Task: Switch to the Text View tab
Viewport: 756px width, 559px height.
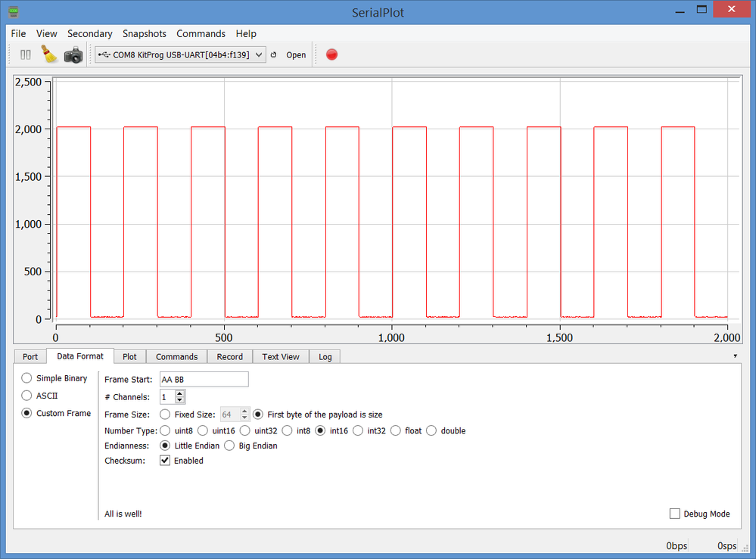Action: (x=280, y=356)
